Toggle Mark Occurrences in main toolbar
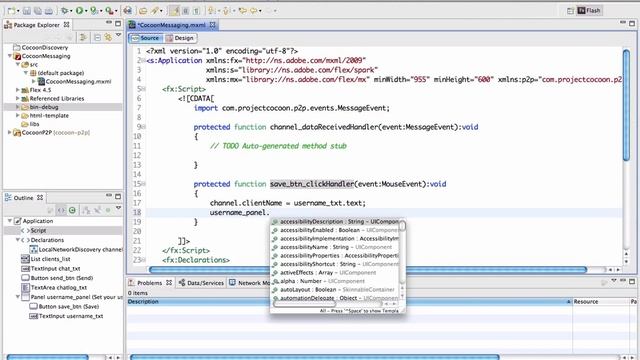The image size is (640, 360). [175, 11]
